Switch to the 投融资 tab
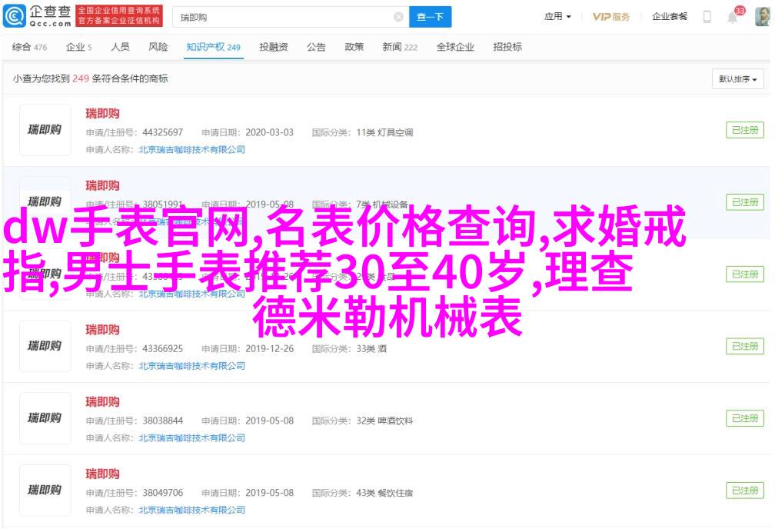 [x=274, y=47]
